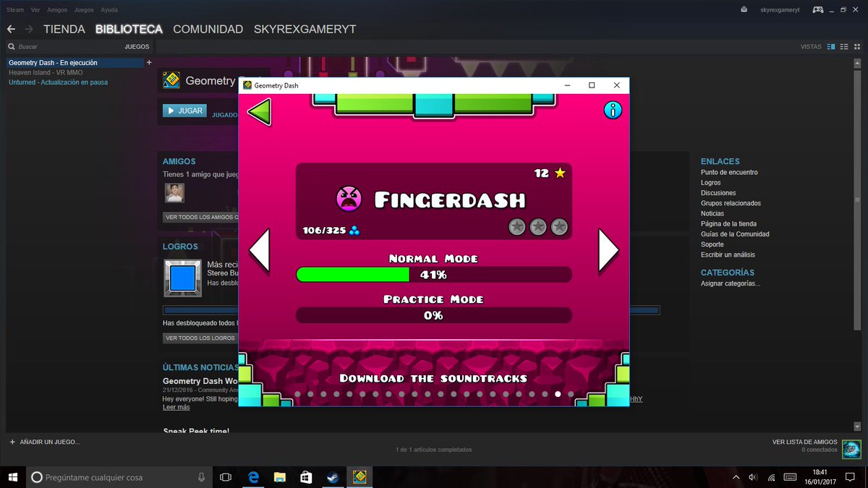Open SKYREXGAMERYT profile tab
Image resolution: width=868 pixels, height=488 pixels.
tap(305, 30)
